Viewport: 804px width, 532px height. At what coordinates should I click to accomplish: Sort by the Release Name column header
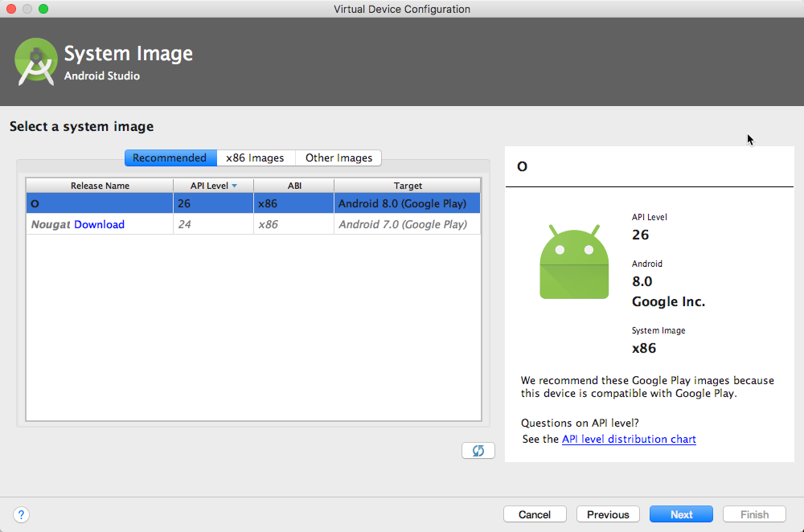100,186
